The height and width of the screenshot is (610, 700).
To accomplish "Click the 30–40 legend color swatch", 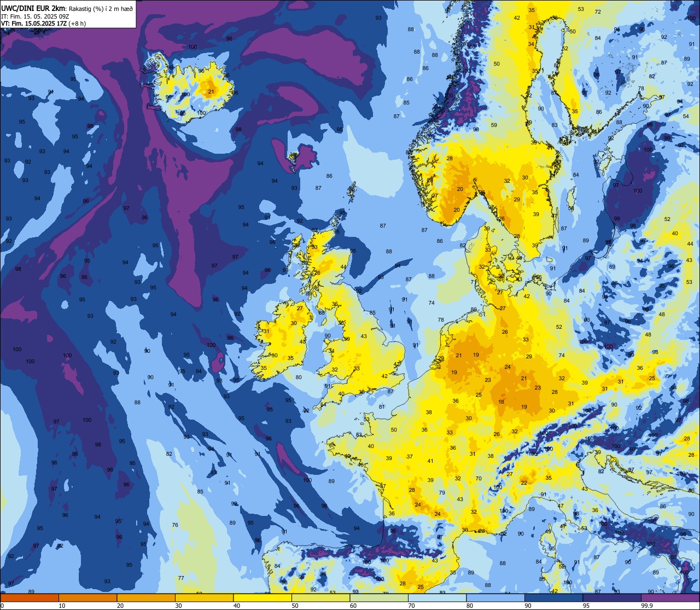I will 204,597.
